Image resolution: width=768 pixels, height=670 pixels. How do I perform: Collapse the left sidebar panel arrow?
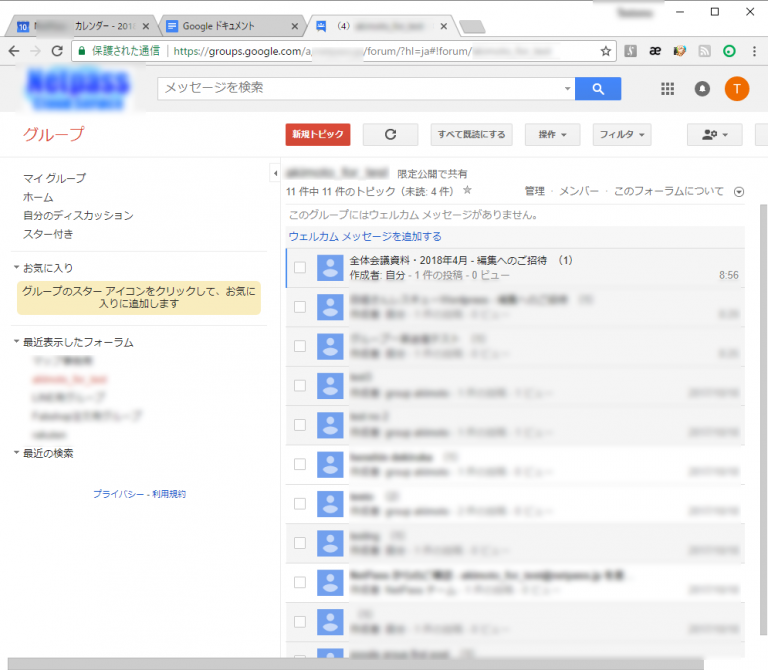click(275, 174)
